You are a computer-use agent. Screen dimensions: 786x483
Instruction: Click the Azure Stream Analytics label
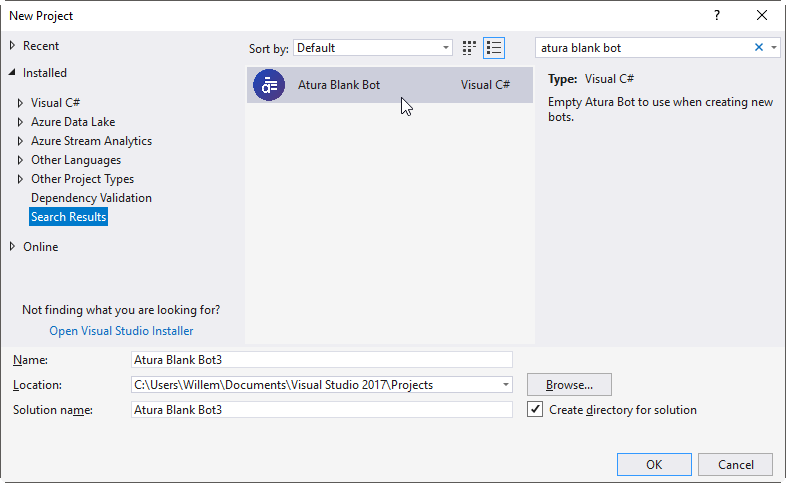91,141
